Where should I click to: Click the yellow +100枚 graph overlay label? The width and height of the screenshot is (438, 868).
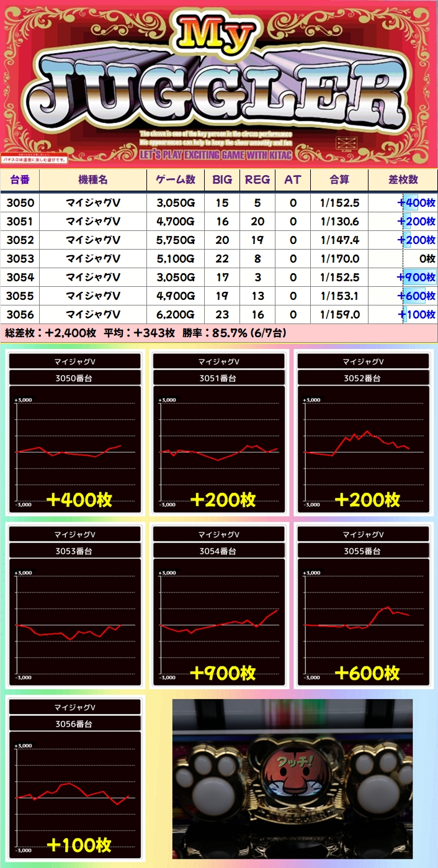pyautogui.click(x=78, y=845)
